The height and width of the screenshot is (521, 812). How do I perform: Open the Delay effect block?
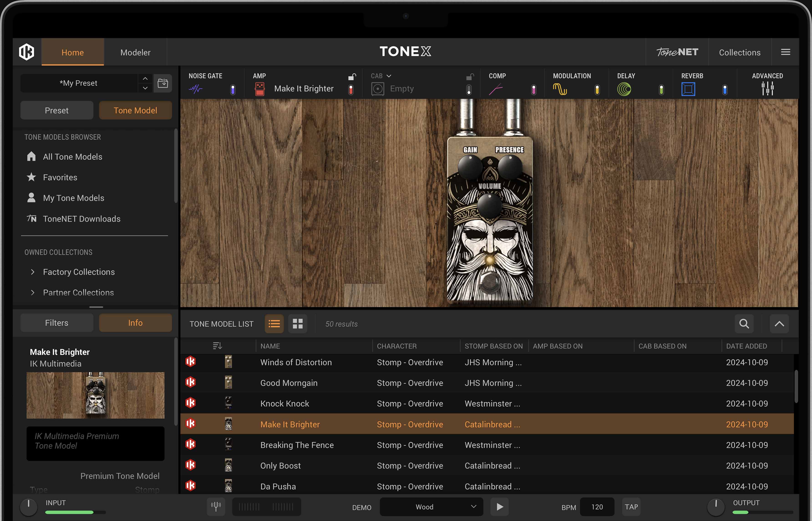pyautogui.click(x=624, y=89)
